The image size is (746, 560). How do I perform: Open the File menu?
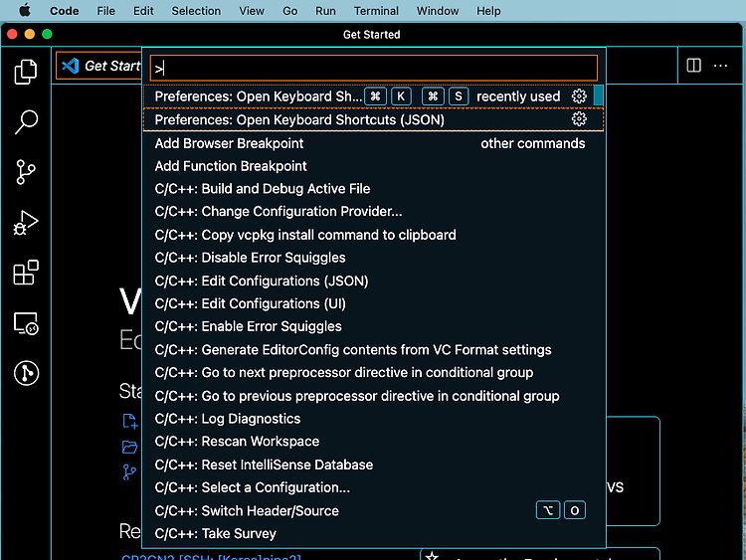pyautogui.click(x=105, y=11)
